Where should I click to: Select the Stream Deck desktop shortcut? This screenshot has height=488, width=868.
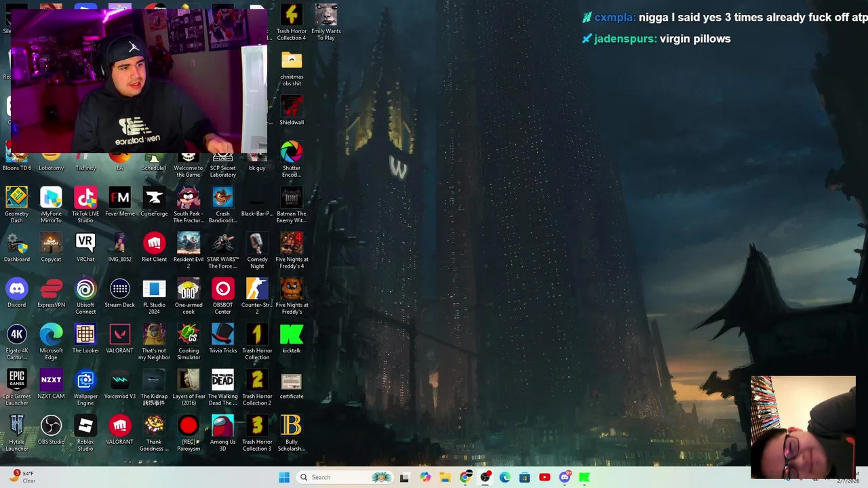tap(120, 293)
